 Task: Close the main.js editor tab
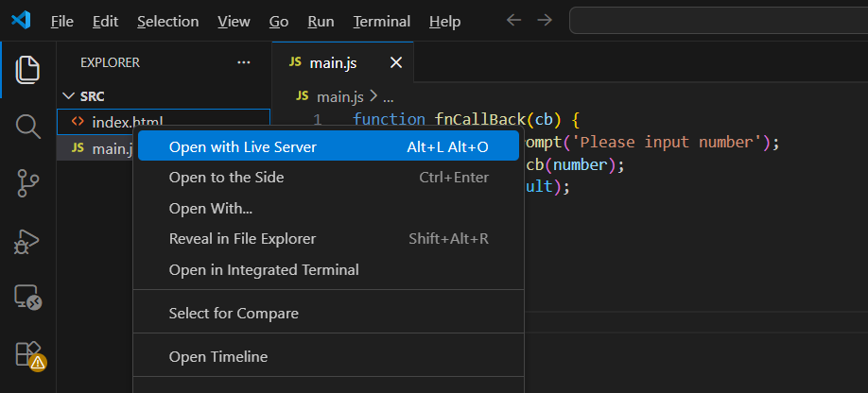point(396,62)
